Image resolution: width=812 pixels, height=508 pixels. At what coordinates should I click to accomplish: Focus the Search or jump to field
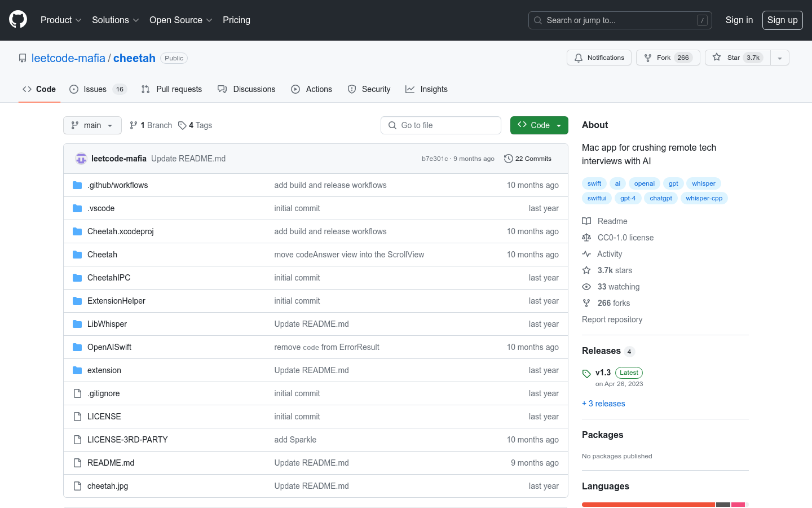(x=620, y=20)
